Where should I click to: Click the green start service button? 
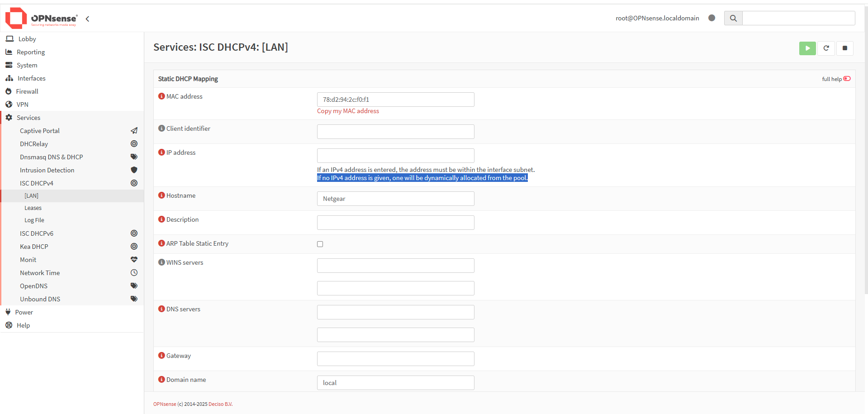[x=807, y=48]
